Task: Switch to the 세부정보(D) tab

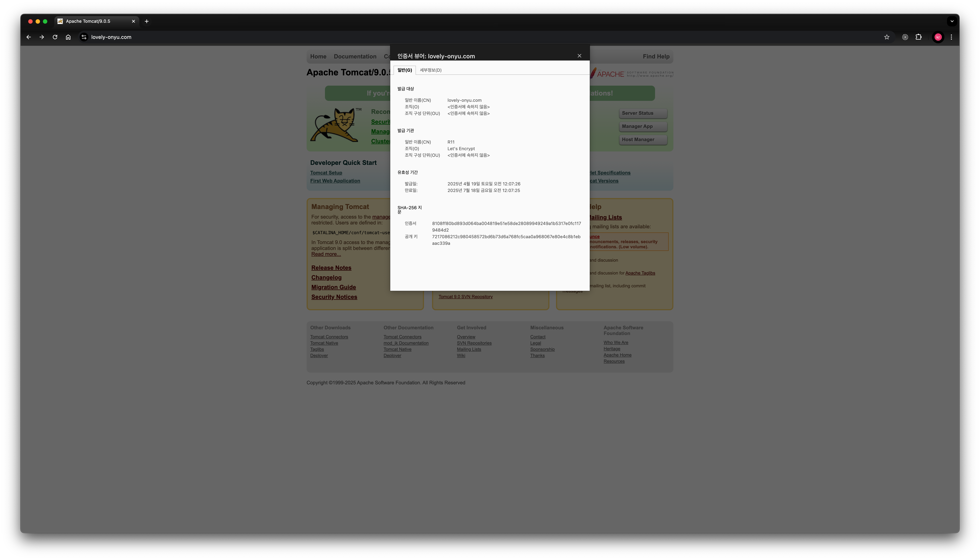Action: tap(430, 70)
